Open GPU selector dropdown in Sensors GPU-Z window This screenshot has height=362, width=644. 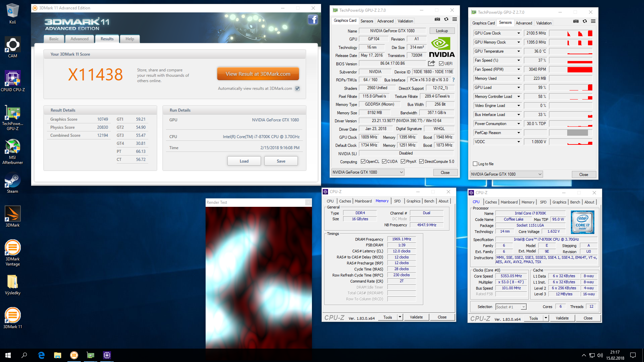pyautogui.click(x=506, y=174)
